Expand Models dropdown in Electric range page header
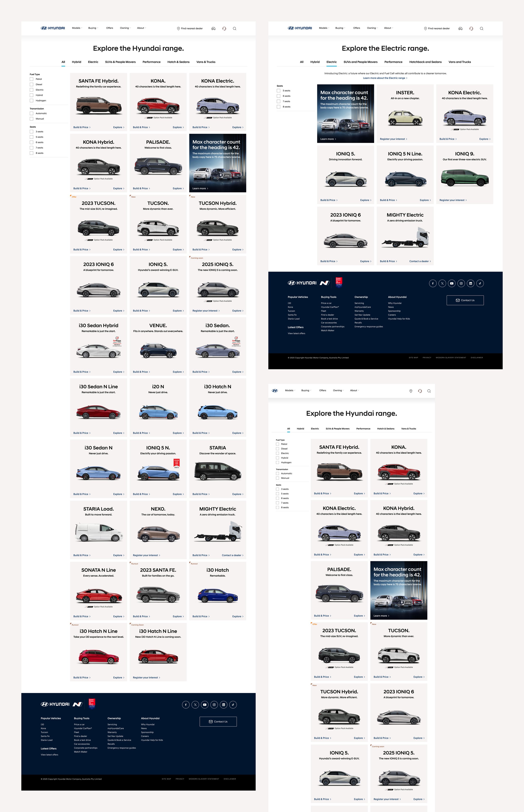524x812 pixels. (324, 28)
